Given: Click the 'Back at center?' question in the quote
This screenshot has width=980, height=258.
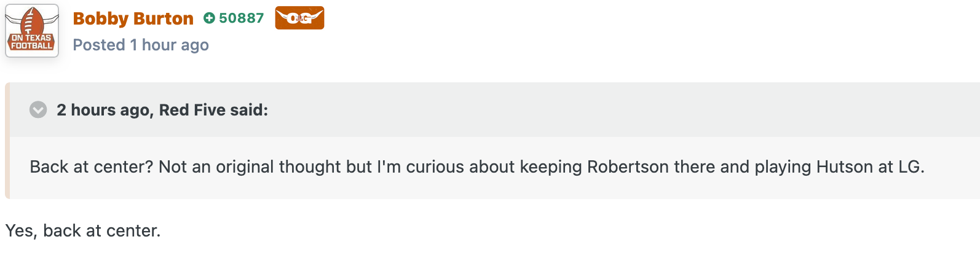Looking at the screenshot, I should 92,167.
